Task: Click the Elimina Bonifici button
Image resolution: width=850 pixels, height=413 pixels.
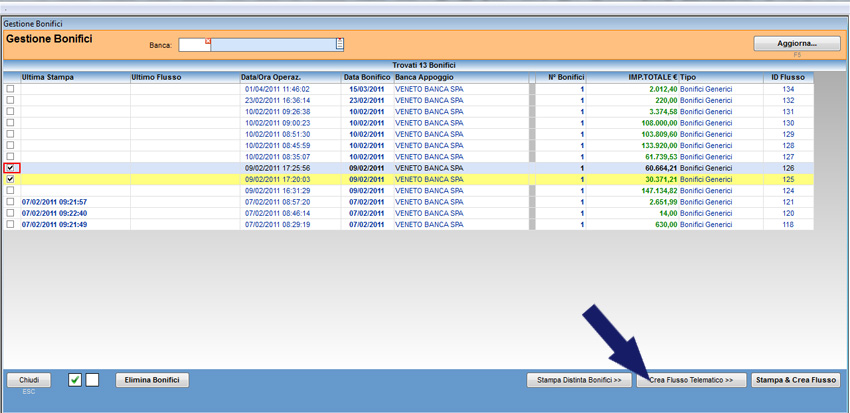Action: 153,380
